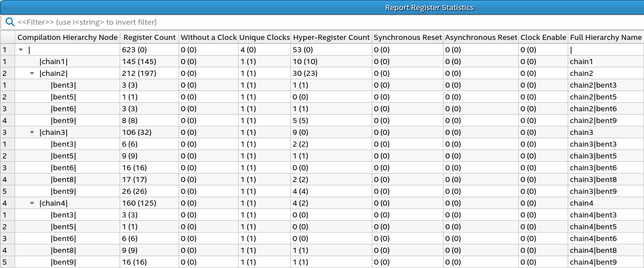
Task: Click the Clock Enable column header
Action: pos(543,37)
